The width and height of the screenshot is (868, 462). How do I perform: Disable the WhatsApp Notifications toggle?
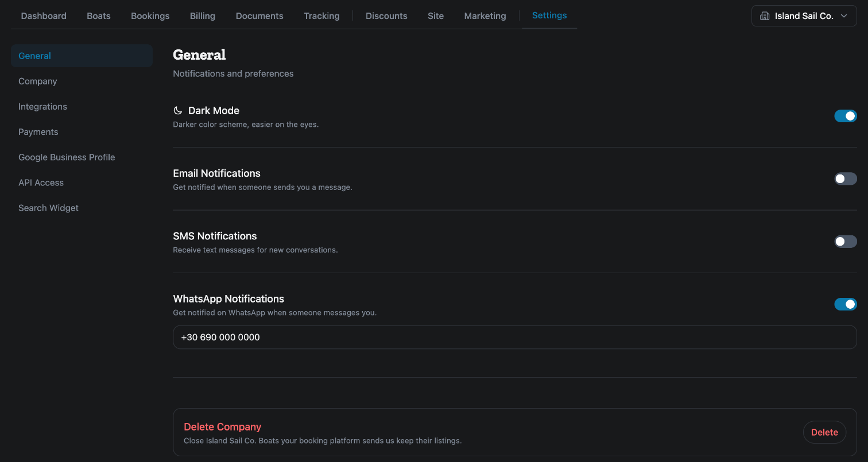[x=846, y=304]
